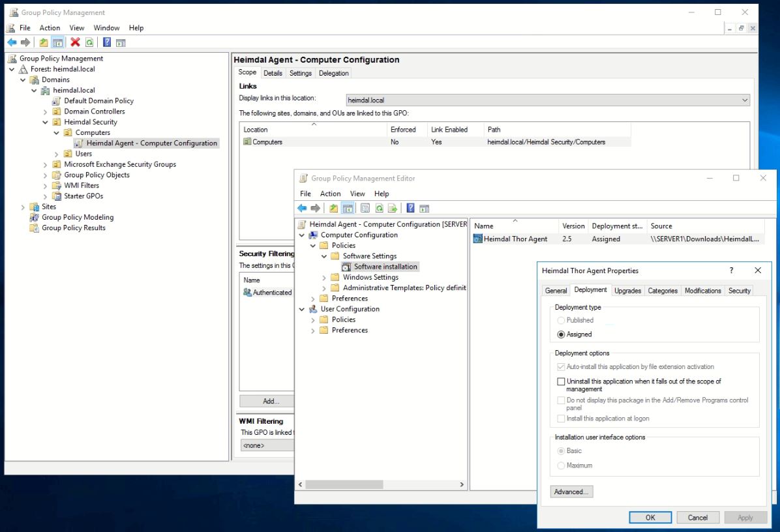Collapse Software Settings in the Editor tree
The image size is (780, 532).
coord(324,256)
